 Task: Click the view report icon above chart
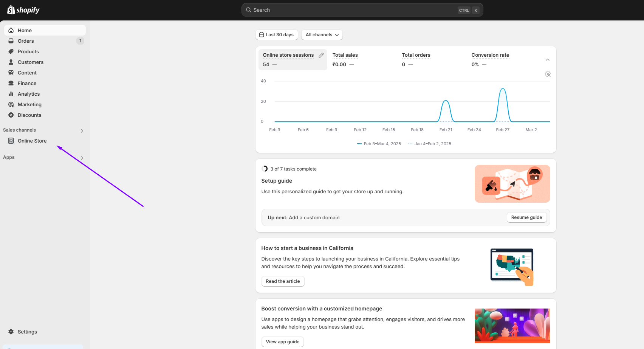548,74
